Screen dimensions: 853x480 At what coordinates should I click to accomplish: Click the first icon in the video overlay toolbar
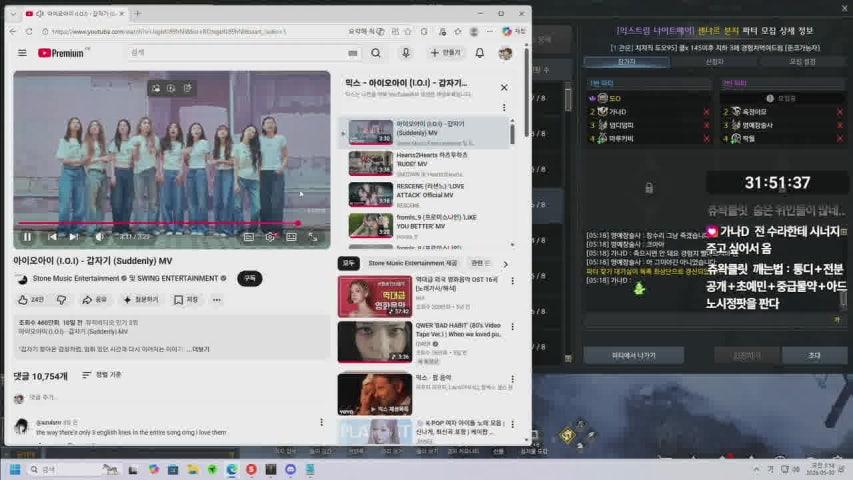[x=156, y=88]
